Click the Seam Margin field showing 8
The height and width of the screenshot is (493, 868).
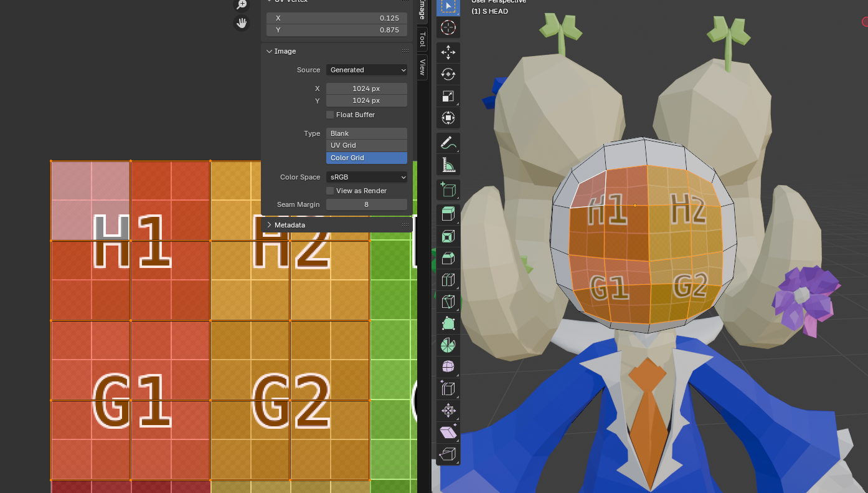[x=367, y=204]
